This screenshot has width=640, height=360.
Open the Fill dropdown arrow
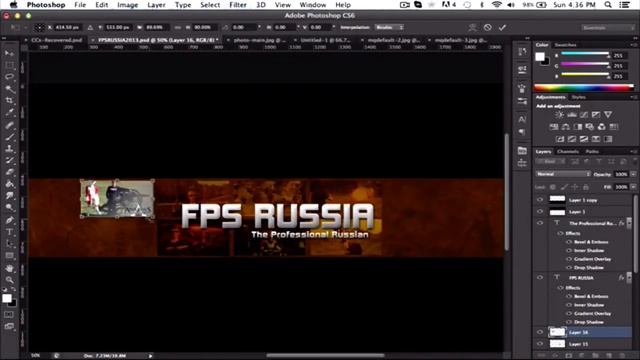coord(633,187)
